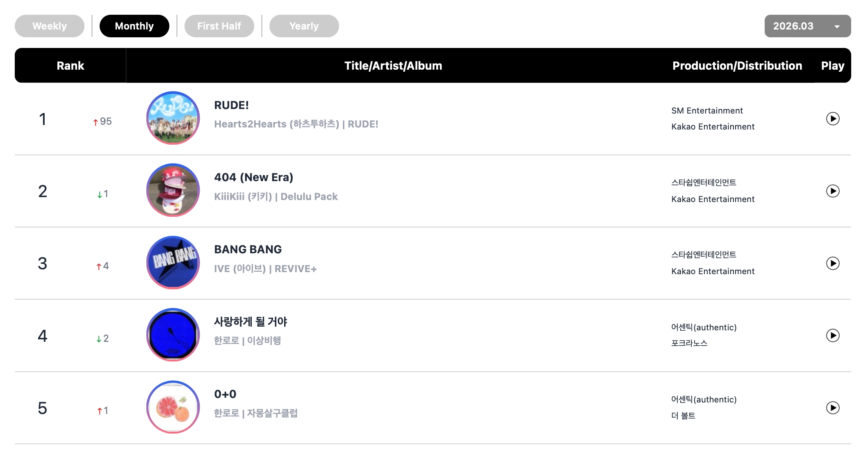This screenshot has width=868, height=450.
Task: Play BANG BANG by IVE
Action: click(832, 263)
